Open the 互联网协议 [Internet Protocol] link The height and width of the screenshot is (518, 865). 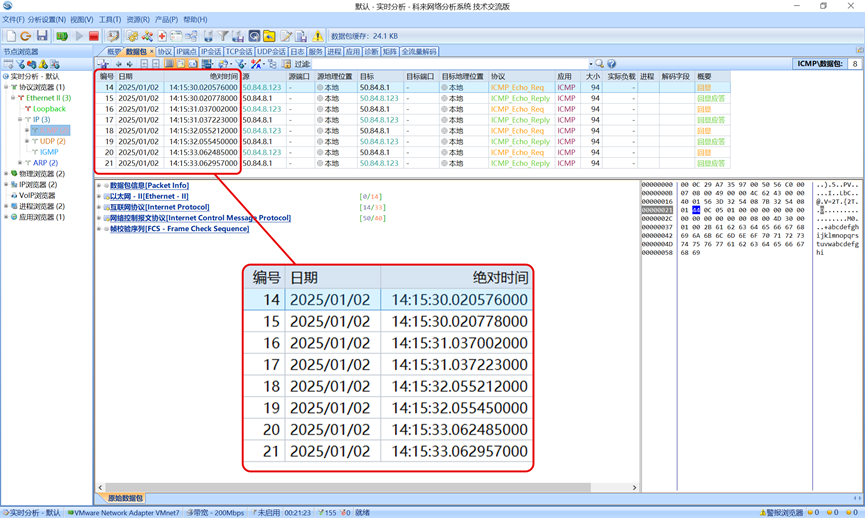point(159,207)
